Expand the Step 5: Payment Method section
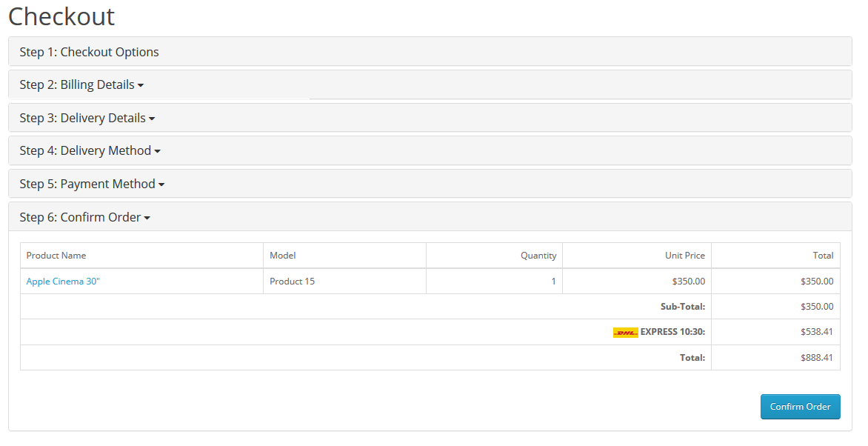This screenshot has width=868, height=446. pos(92,184)
